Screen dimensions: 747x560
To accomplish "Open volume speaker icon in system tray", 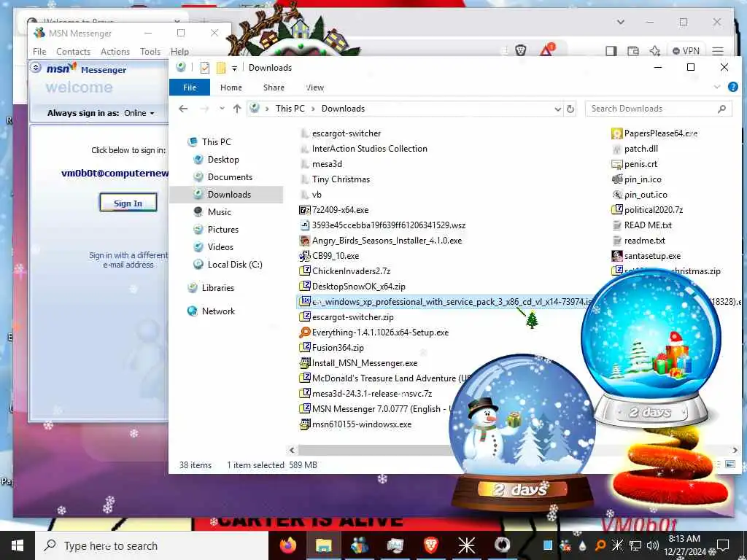I will point(652,545).
